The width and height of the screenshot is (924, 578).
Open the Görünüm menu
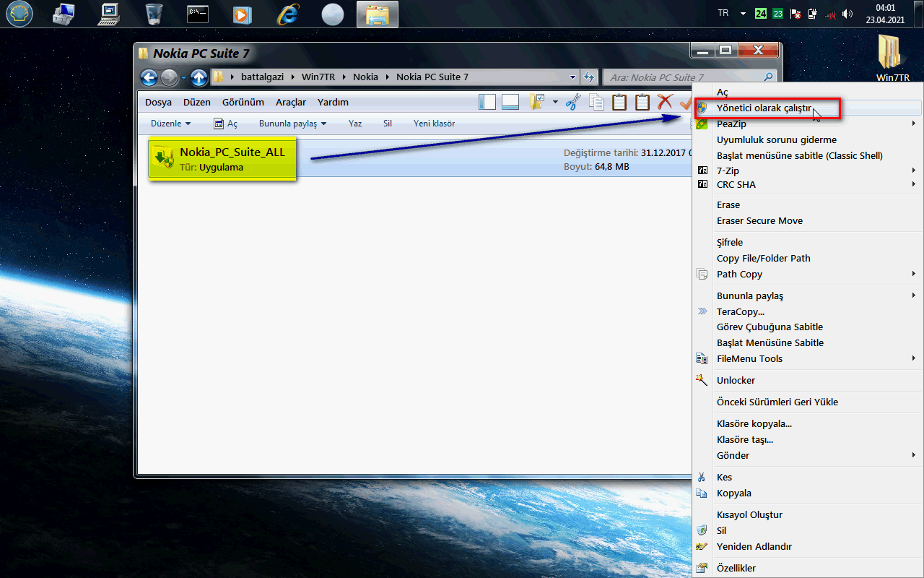tap(243, 102)
